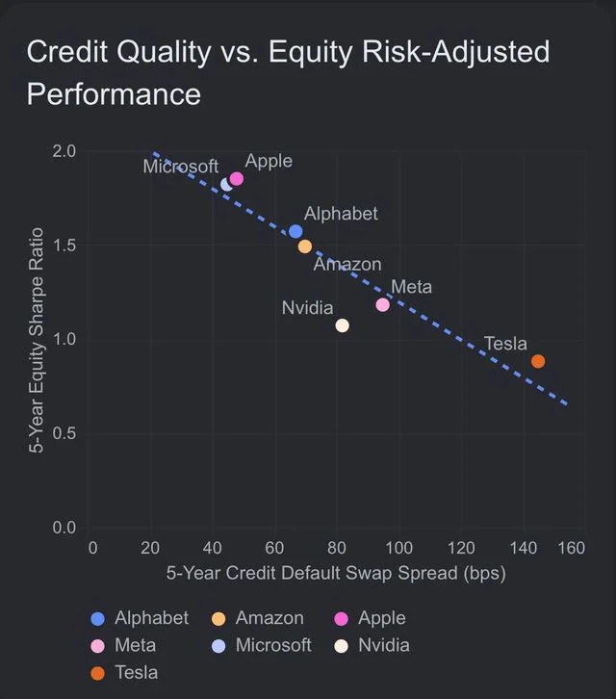Click the Meta scatter point

382,305
